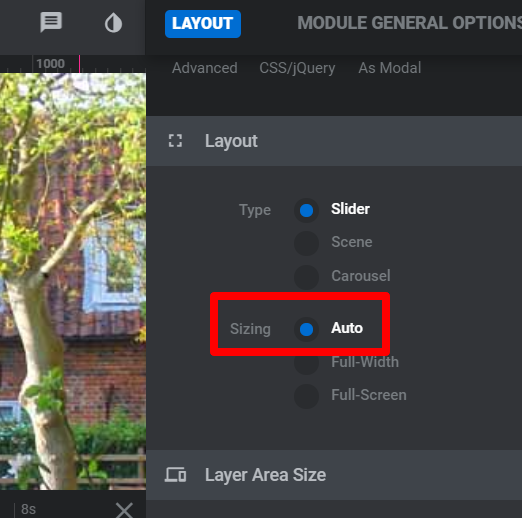This screenshot has width=522, height=518.
Task: Click the blue LAYOUT button
Action: (x=203, y=24)
